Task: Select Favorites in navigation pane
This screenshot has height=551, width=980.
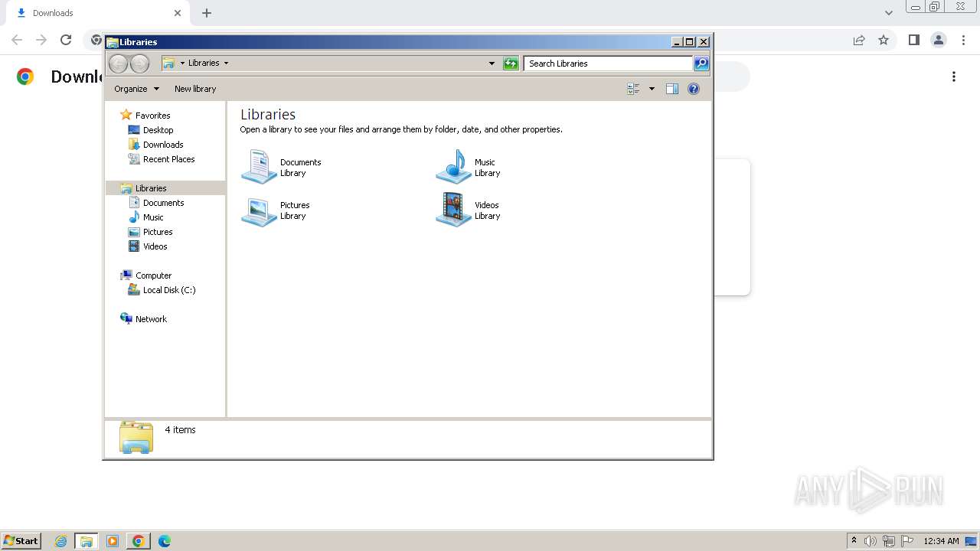Action: click(x=152, y=116)
